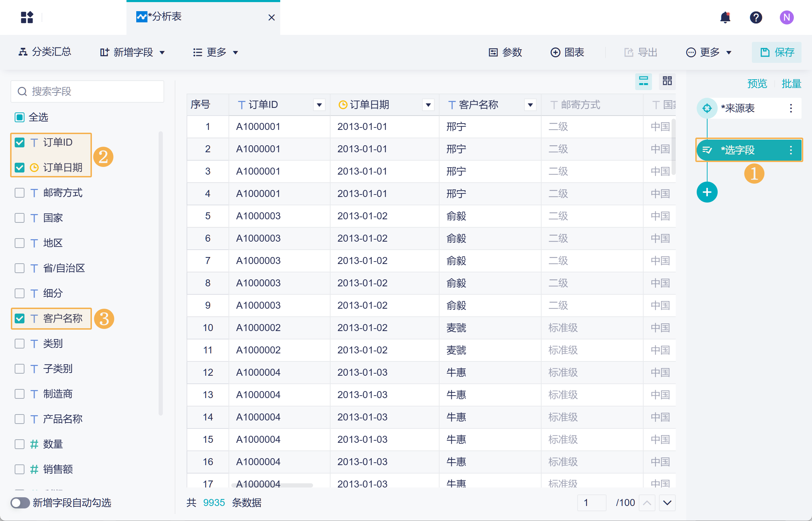Click 俞毅 in row 5
The width and height of the screenshot is (812, 521).
(456, 216)
